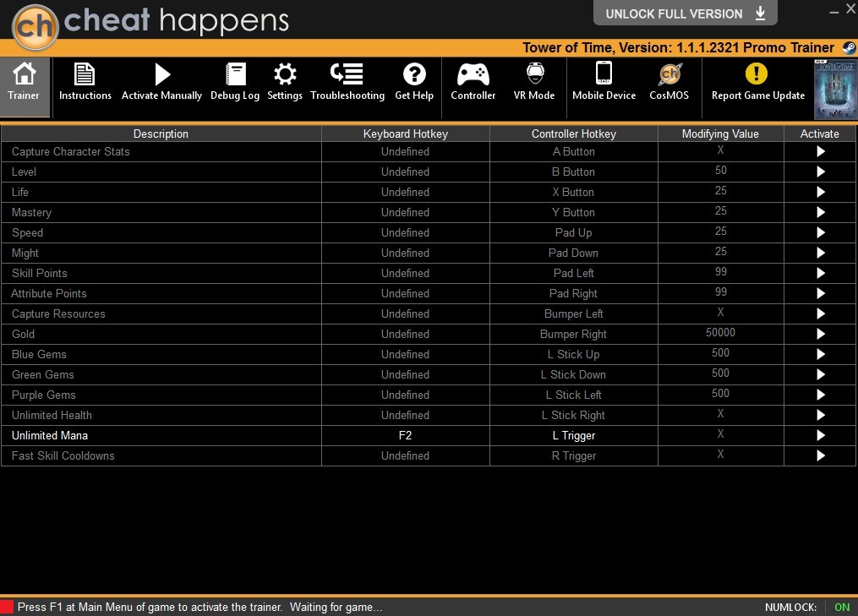Activate the Speed cheat
The width and height of the screenshot is (858, 616).
pyautogui.click(x=820, y=232)
